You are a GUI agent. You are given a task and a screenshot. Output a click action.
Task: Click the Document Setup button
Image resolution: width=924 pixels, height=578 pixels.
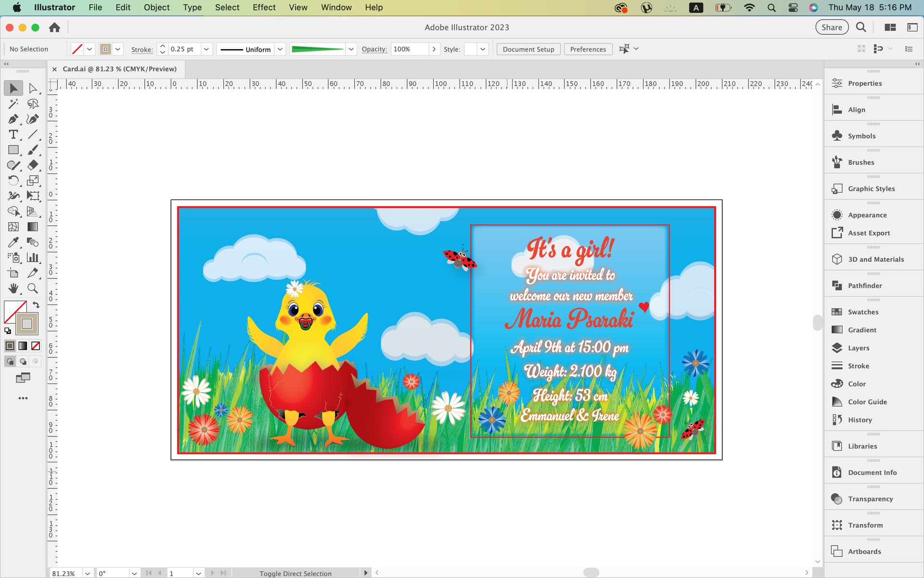pyautogui.click(x=528, y=49)
